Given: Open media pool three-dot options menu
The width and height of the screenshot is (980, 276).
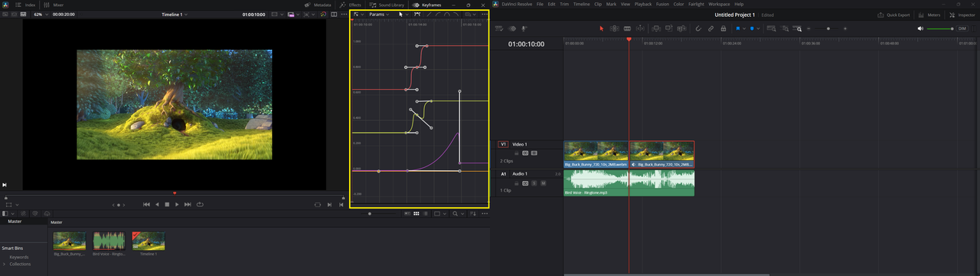Looking at the screenshot, I should coord(484,213).
